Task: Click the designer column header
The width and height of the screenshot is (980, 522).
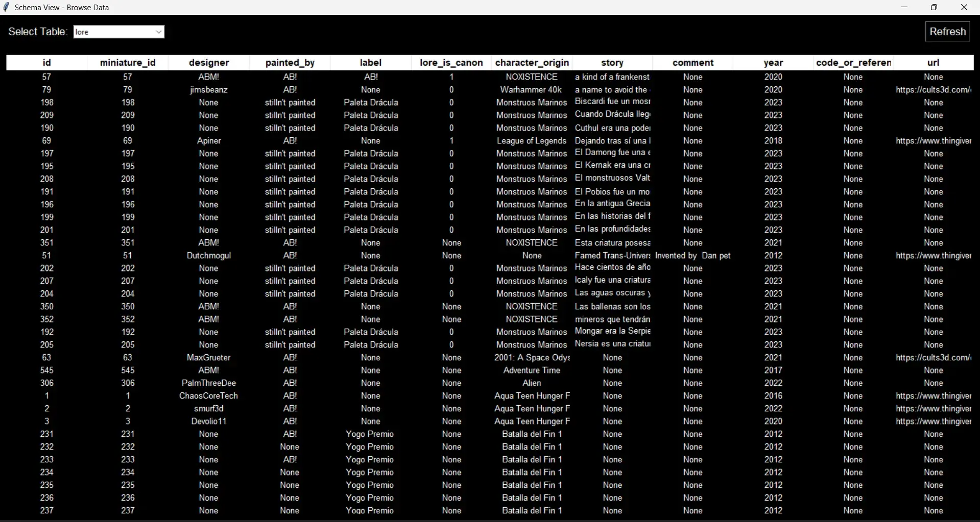Action: point(209,63)
